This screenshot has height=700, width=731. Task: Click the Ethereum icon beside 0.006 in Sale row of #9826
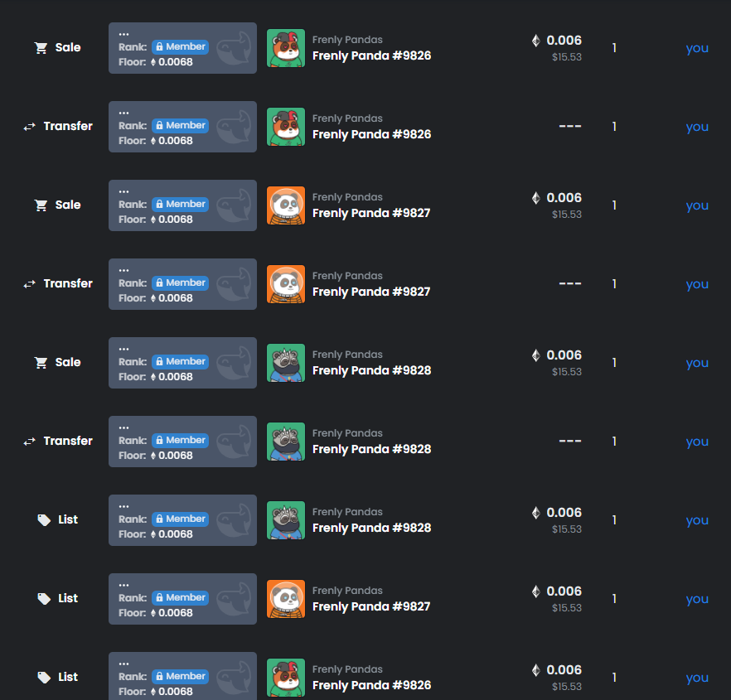[536, 41]
